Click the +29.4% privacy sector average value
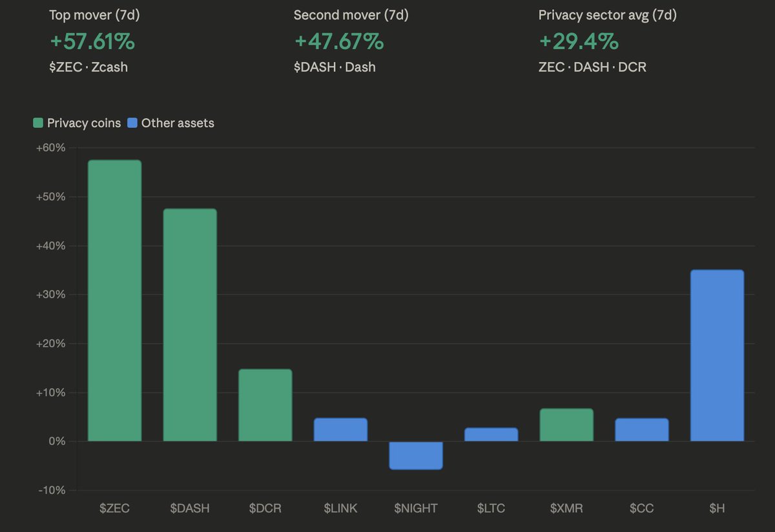 579,41
